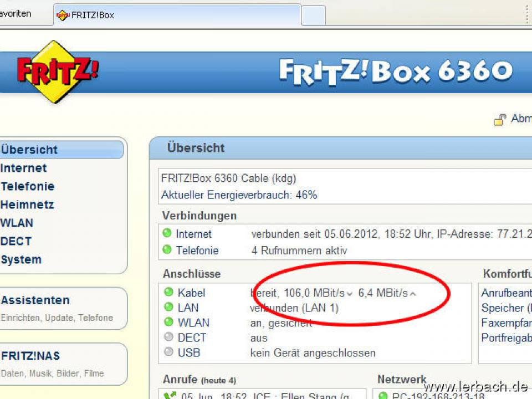Click the FRITZ!Box 6360 header title

click(x=396, y=71)
